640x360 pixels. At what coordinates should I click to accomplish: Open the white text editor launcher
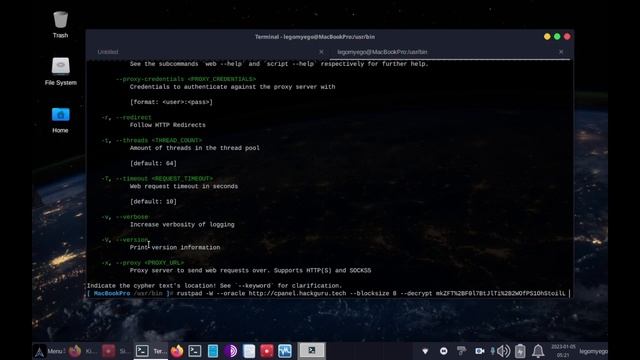pos(249,351)
